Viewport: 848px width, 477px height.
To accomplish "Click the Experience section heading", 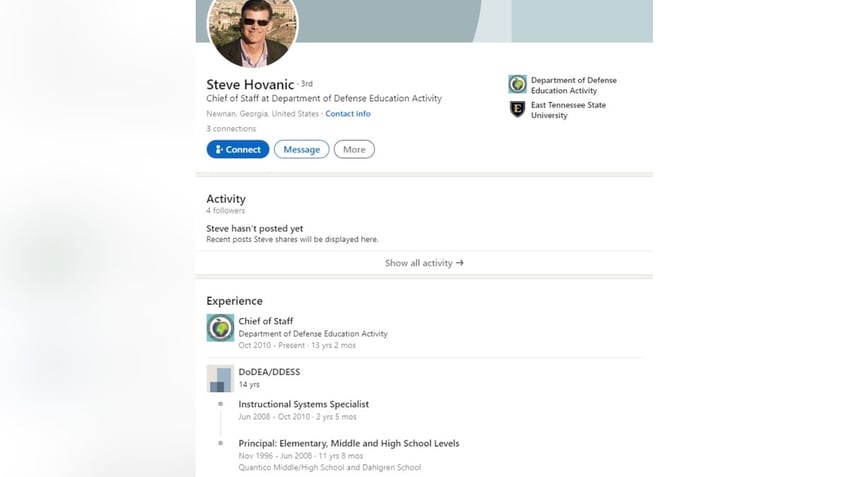I will pos(234,301).
